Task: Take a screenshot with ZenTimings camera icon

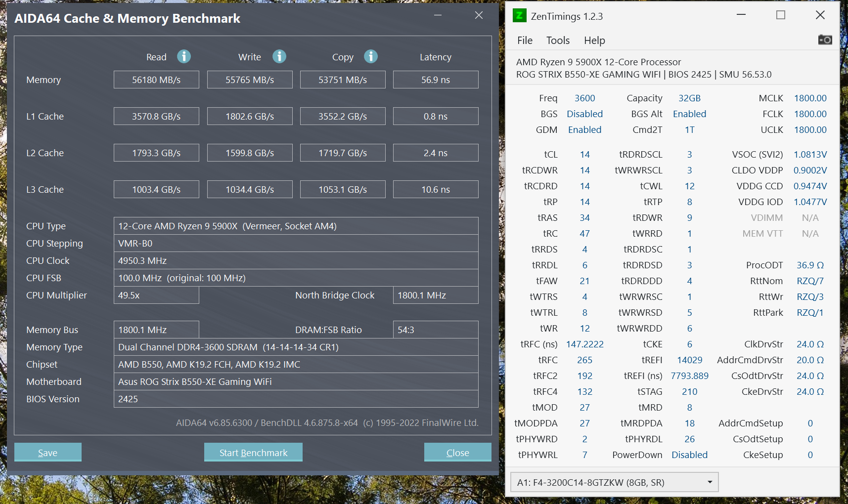Action: click(825, 40)
